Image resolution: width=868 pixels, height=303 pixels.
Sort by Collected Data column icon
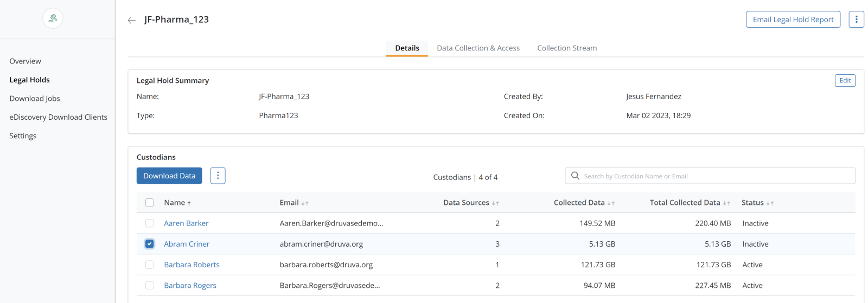pos(611,203)
